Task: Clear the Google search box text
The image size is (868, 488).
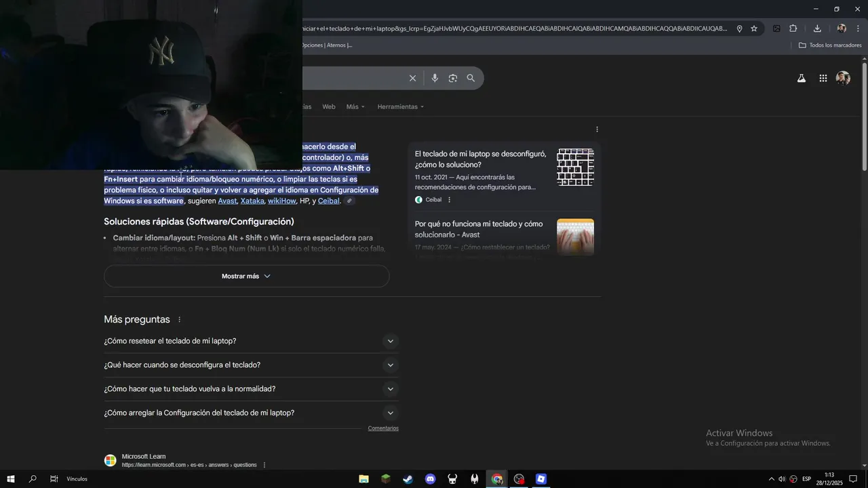Action: tap(412, 78)
